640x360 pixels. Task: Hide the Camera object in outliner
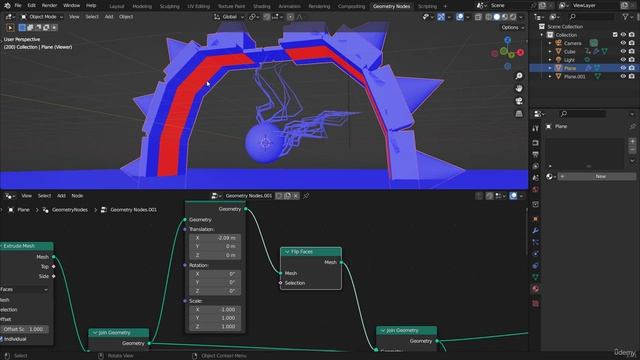[x=623, y=43]
